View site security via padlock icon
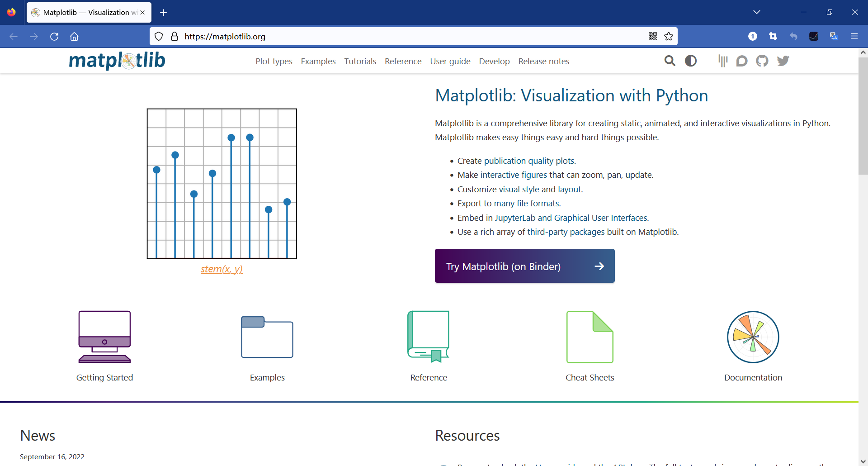Screen dimensions: 868x466 point(175,37)
